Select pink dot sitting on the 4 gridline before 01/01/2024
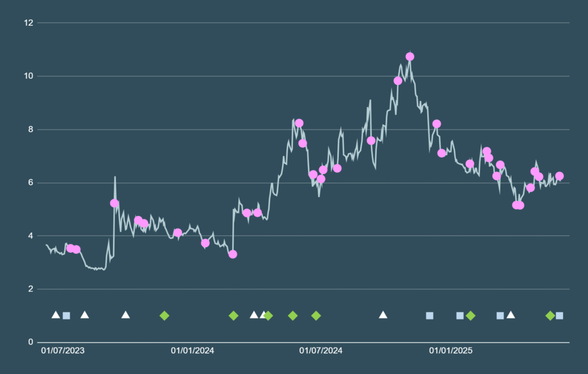 178,233
